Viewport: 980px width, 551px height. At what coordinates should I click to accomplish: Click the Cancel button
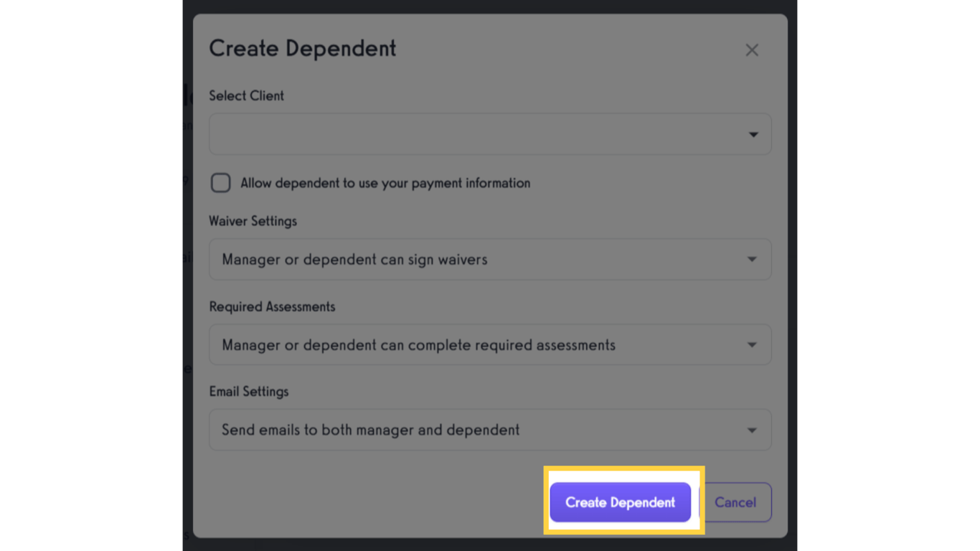(735, 502)
